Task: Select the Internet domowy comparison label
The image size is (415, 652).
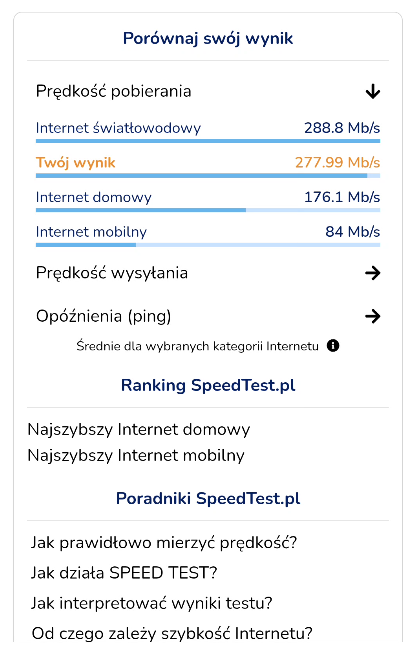Action: click(94, 197)
